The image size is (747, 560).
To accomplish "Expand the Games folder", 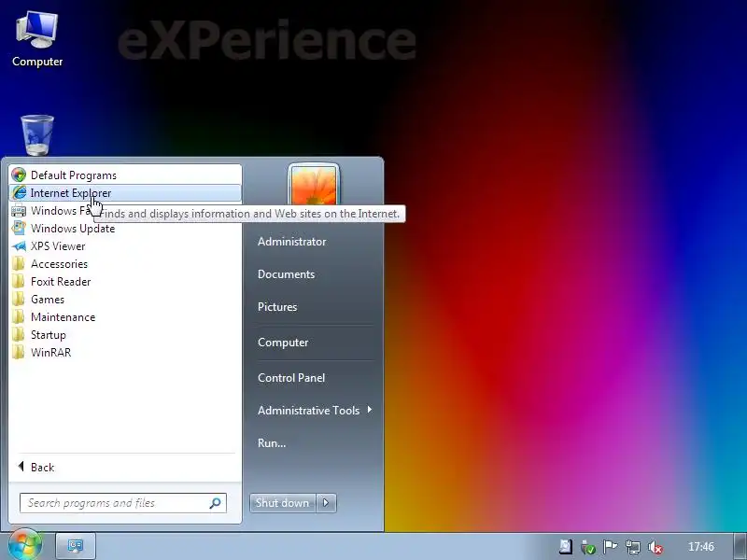I will tap(125, 299).
